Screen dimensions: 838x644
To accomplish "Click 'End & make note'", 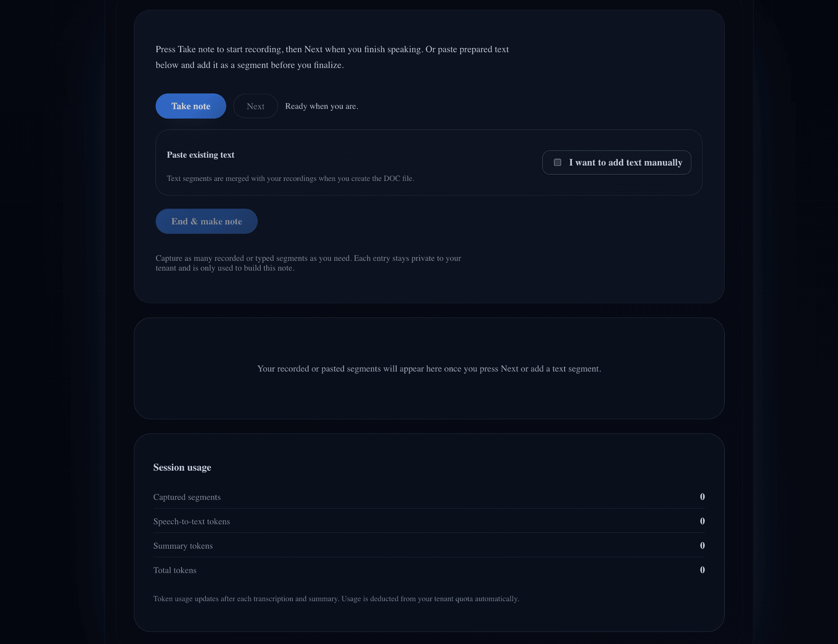I will [206, 221].
